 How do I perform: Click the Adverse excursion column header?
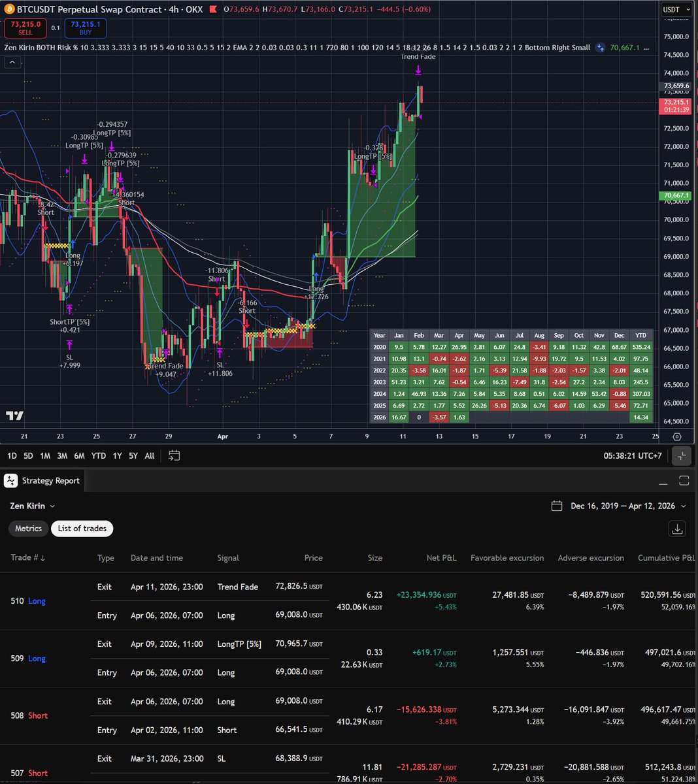[x=591, y=558]
